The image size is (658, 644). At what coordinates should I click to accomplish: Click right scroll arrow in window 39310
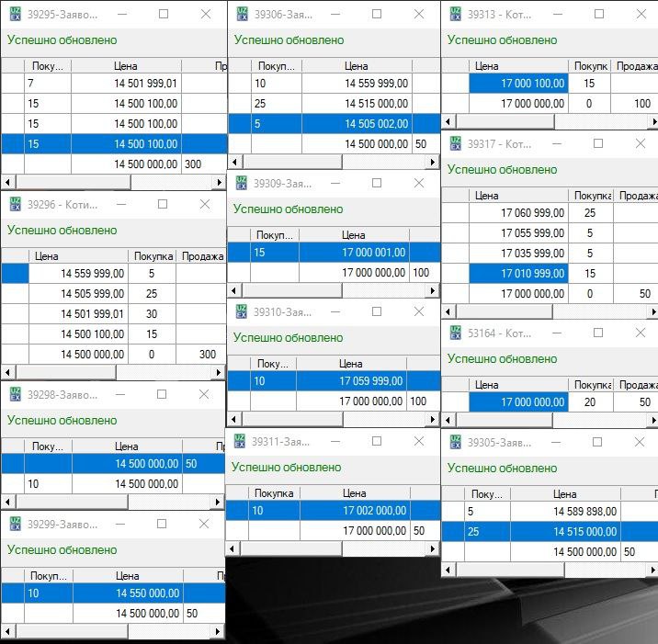tap(433, 419)
